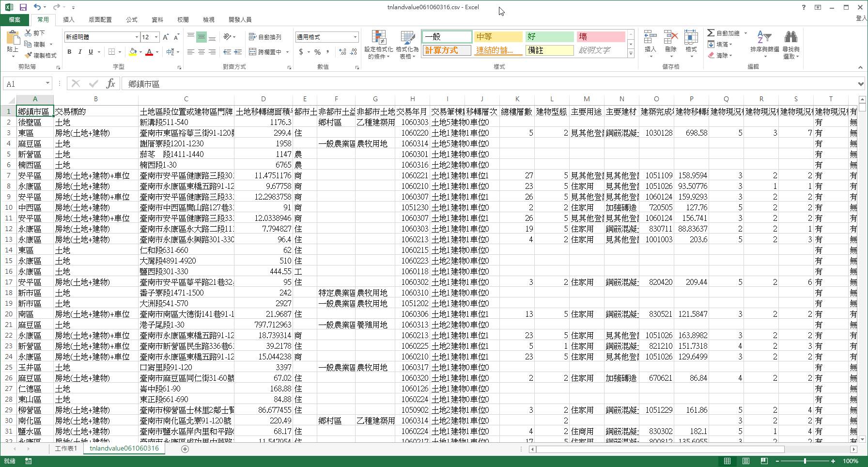868x467 pixels.
Task: Click the Format Painter (複製格式) icon
Action: click(29, 55)
